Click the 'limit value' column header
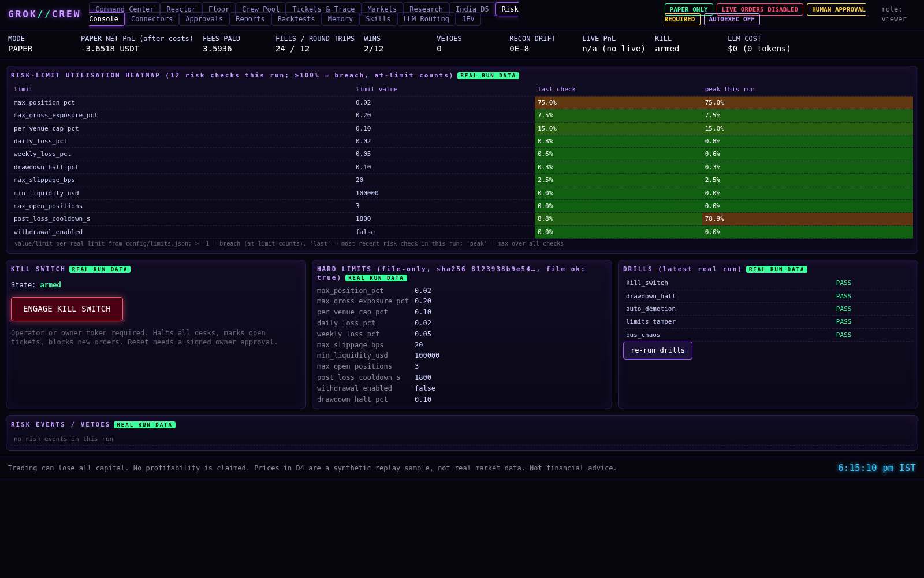 pyautogui.click(x=377, y=90)
